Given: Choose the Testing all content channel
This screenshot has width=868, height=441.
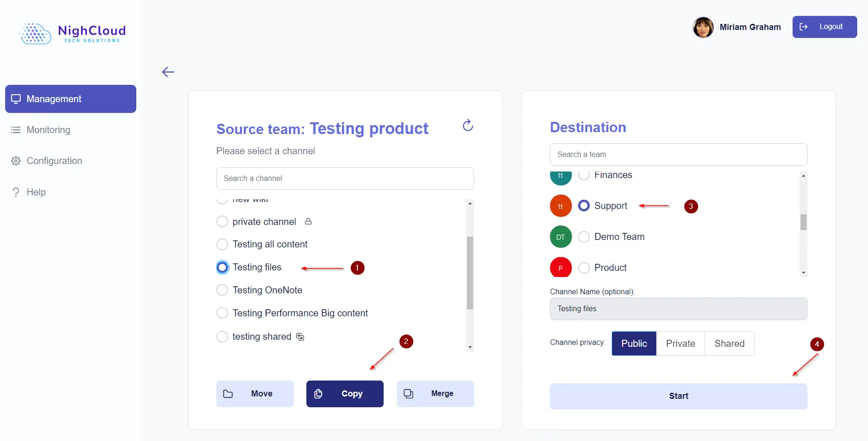Looking at the screenshot, I should click(222, 244).
